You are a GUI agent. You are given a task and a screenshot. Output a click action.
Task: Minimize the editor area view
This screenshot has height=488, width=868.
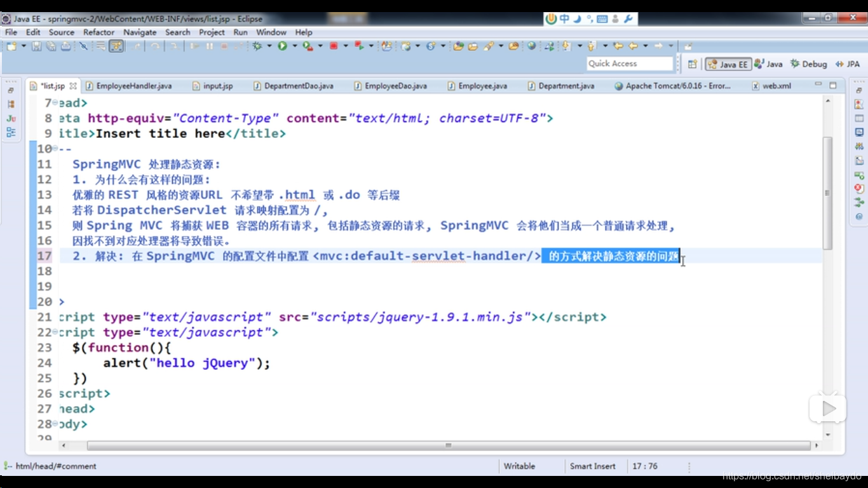pyautogui.click(x=817, y=85)
